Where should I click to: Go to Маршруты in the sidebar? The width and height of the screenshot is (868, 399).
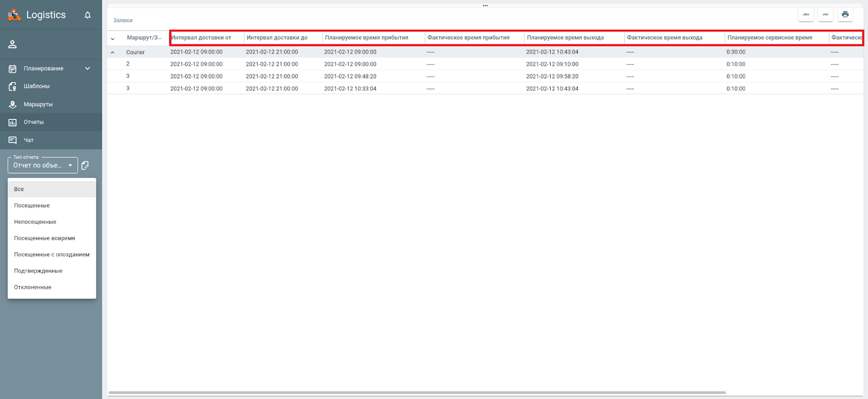(x=38, y=104)
